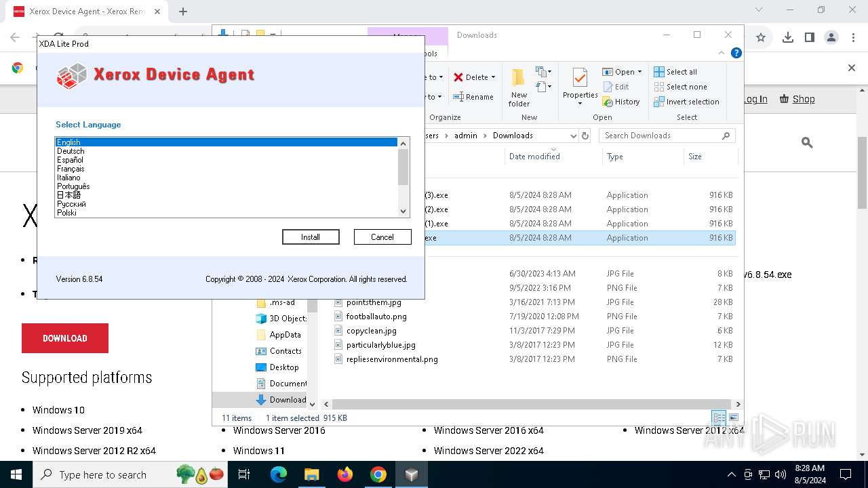
Task: Expand the Open dropdown arrow in Explorer
Action: click(x=639, y=72)
